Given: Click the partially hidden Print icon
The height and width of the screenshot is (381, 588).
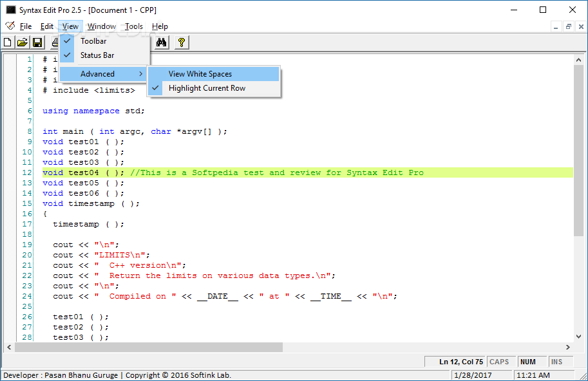Looking at the screenshot, I should [55, 42].
